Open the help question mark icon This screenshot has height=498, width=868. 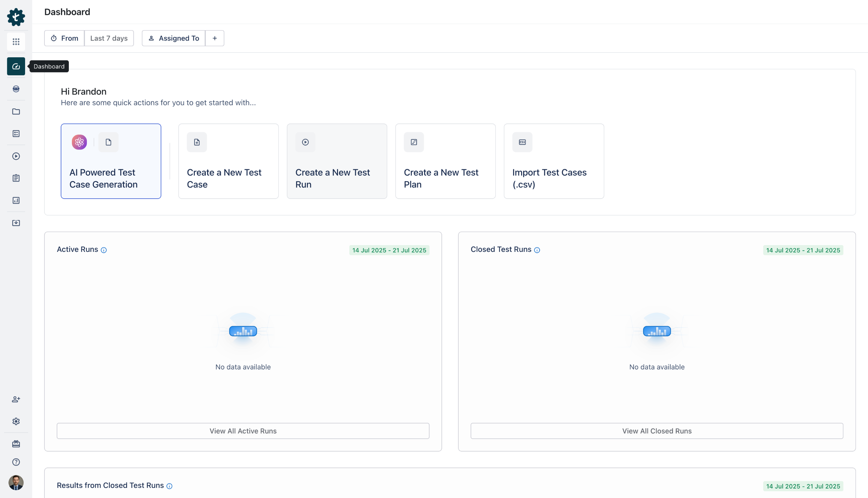pos(16,462)
